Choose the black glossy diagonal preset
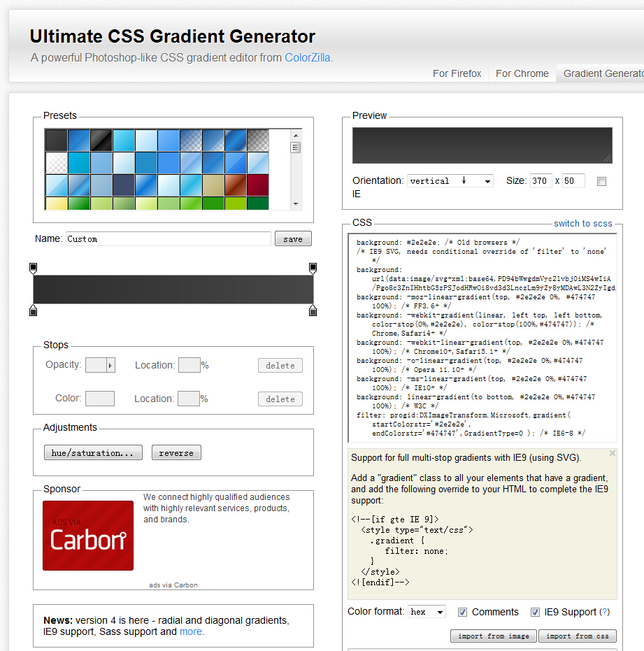Screen dimensions: 644x651 pyautogui.click(x=101, y=140)
